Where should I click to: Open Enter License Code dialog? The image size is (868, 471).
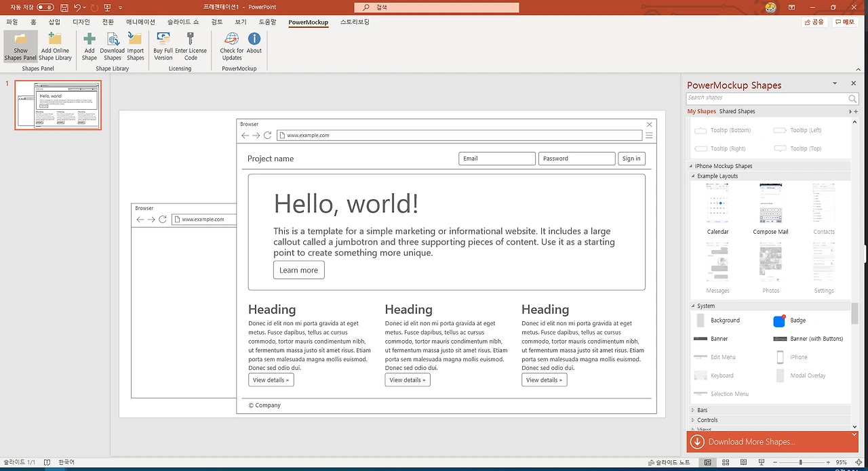click(x=191, y=46)
